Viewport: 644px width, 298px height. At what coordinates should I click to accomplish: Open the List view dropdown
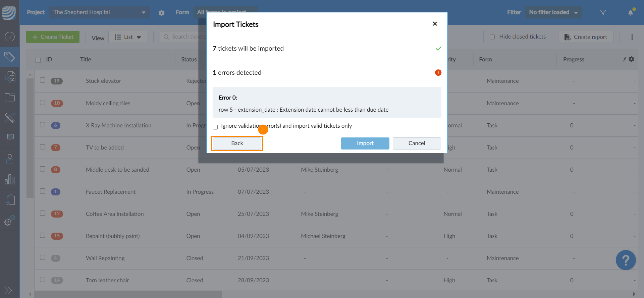[x=128, y=37]
